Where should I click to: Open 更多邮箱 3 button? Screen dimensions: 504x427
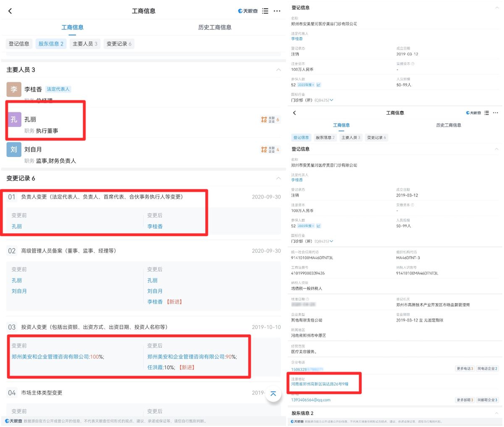coord(465,400)
